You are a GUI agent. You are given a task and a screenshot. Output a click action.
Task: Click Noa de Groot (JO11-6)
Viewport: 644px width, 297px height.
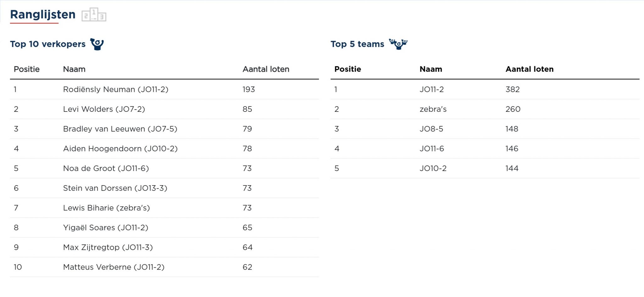tap(106, 168)
